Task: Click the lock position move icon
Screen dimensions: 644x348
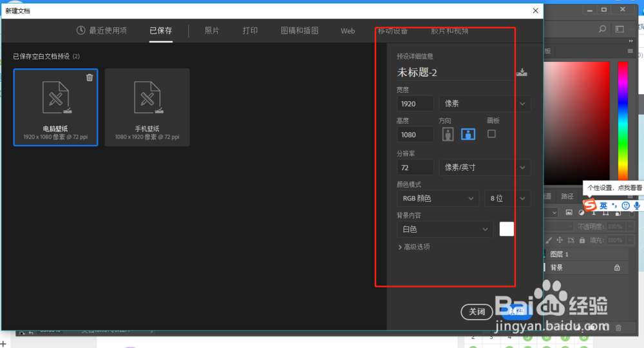Action: pos(560,240)
